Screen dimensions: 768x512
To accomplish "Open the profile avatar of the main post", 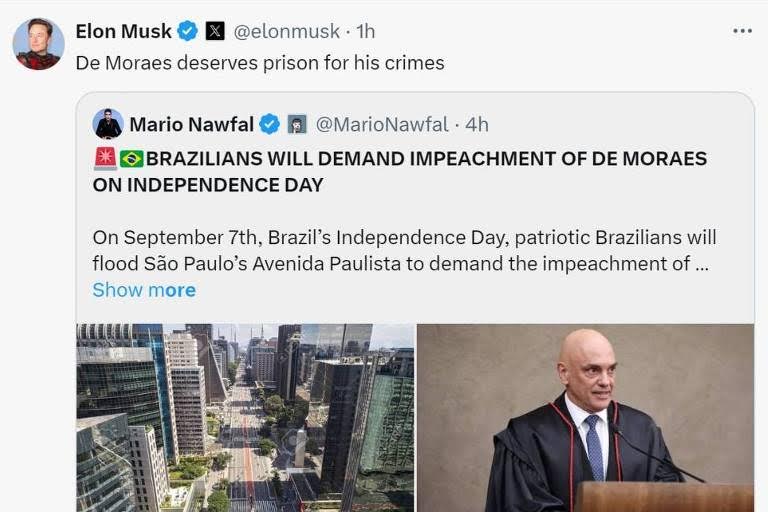I will pyautogui.click(x=38, y=44).
